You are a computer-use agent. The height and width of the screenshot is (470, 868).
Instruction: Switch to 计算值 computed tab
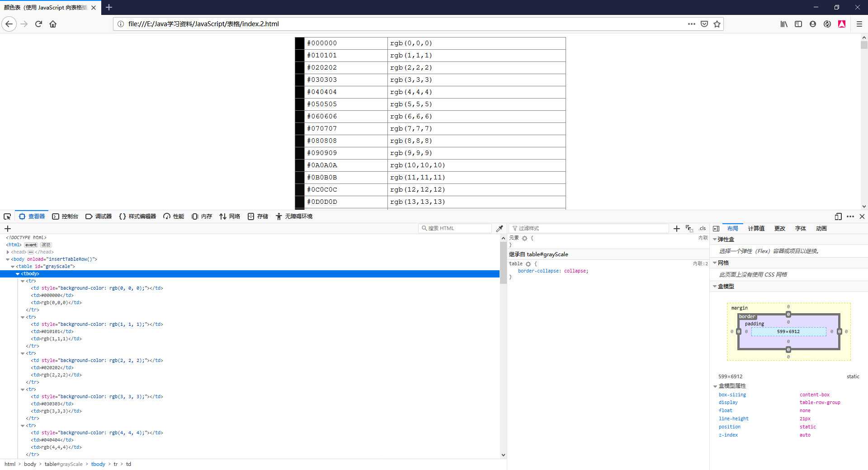pos(756,229)
